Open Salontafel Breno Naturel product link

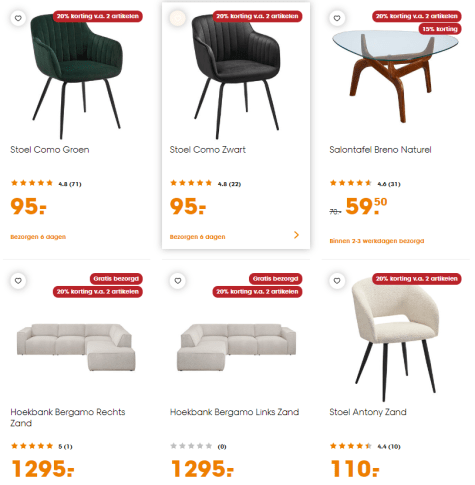(x=380, y=150)
